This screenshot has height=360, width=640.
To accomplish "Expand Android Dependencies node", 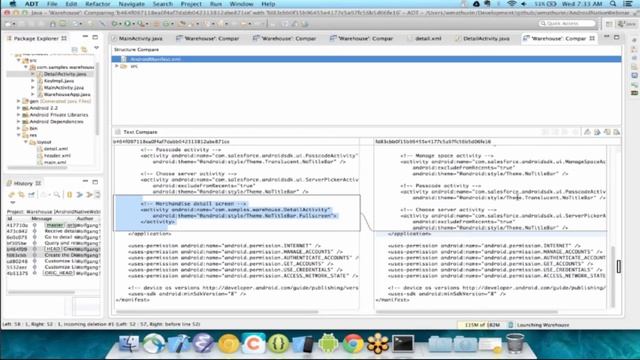I will [19, 122].
